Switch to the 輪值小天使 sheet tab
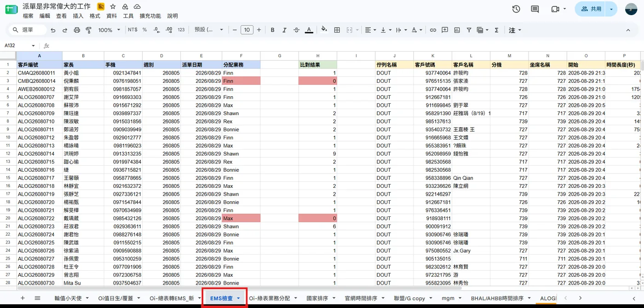 click(x=68, y=298)
